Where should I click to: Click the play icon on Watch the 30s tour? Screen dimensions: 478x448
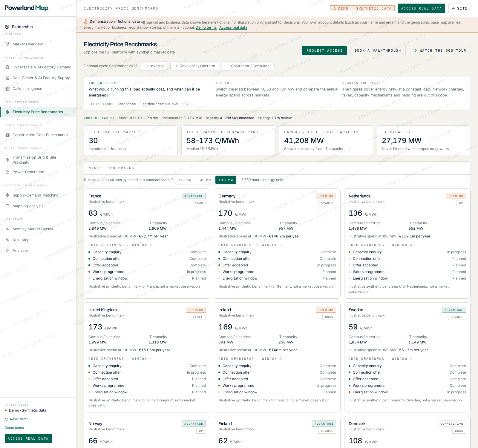tap(415, 50)
